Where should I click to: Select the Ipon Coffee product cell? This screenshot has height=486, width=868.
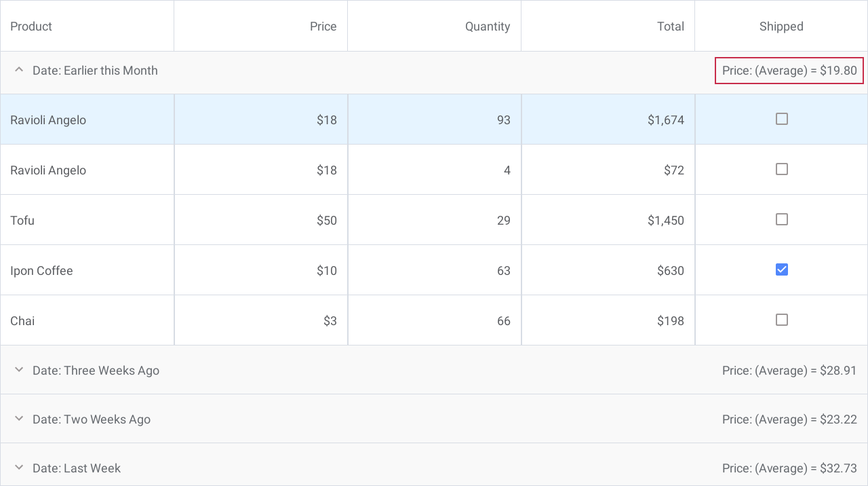tap(41, 270)
